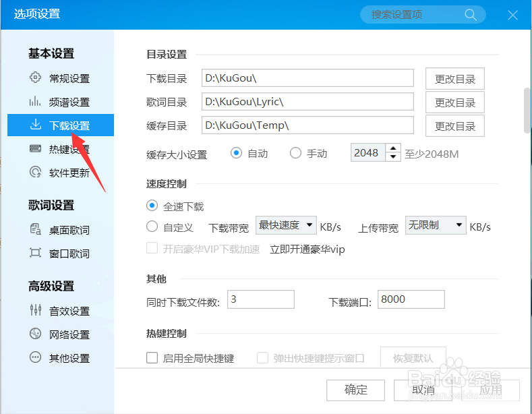Close the 选项设置 dialog
532x414 pixels.
(512, 15)
